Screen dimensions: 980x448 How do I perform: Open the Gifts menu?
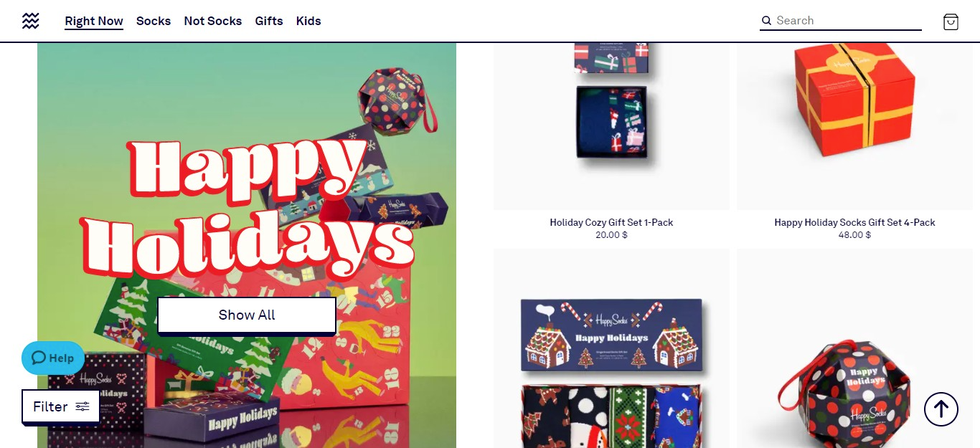(x=269, y=22)
